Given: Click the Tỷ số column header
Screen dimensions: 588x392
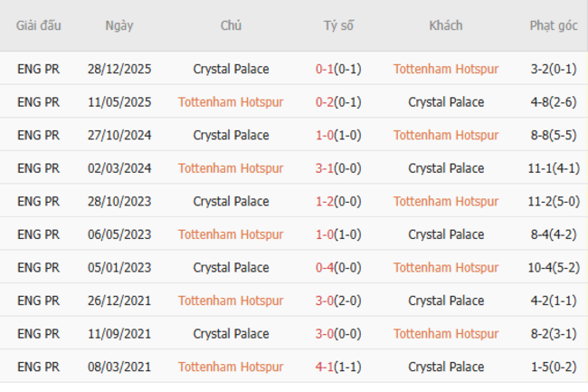Looking at the screenshot, I should pyautogui.click(x=338, y=25).
